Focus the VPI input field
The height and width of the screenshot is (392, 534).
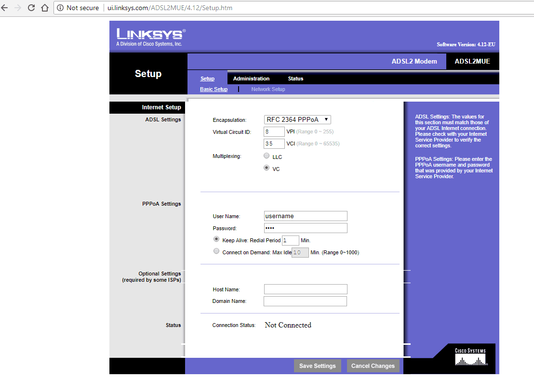(274, 131)
